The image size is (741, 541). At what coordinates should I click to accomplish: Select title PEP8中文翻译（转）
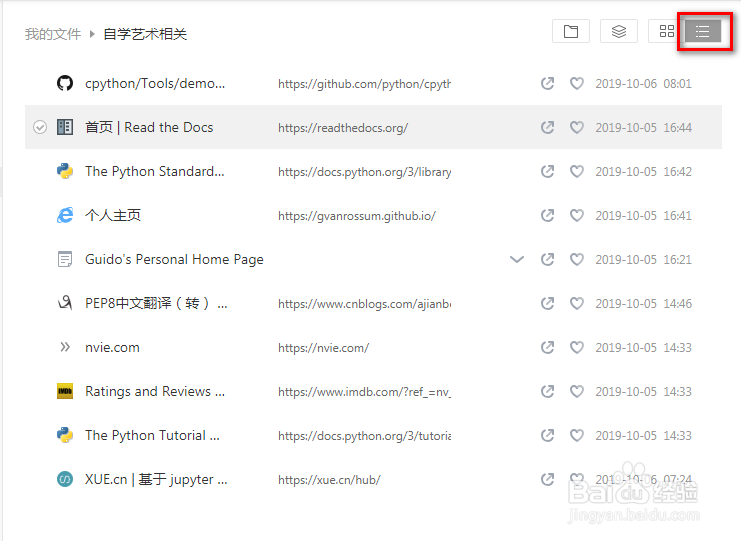156,303
